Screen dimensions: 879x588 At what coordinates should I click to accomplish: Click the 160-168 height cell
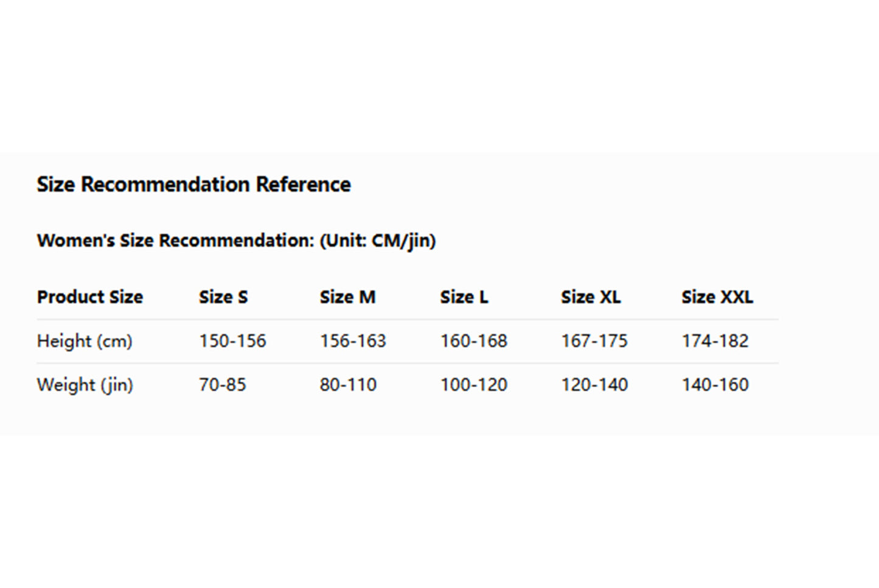[x=474, y=341]
